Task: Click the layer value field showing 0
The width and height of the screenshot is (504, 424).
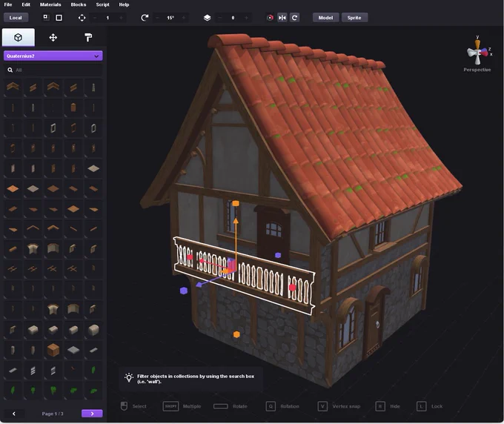Action: (233, 18)
